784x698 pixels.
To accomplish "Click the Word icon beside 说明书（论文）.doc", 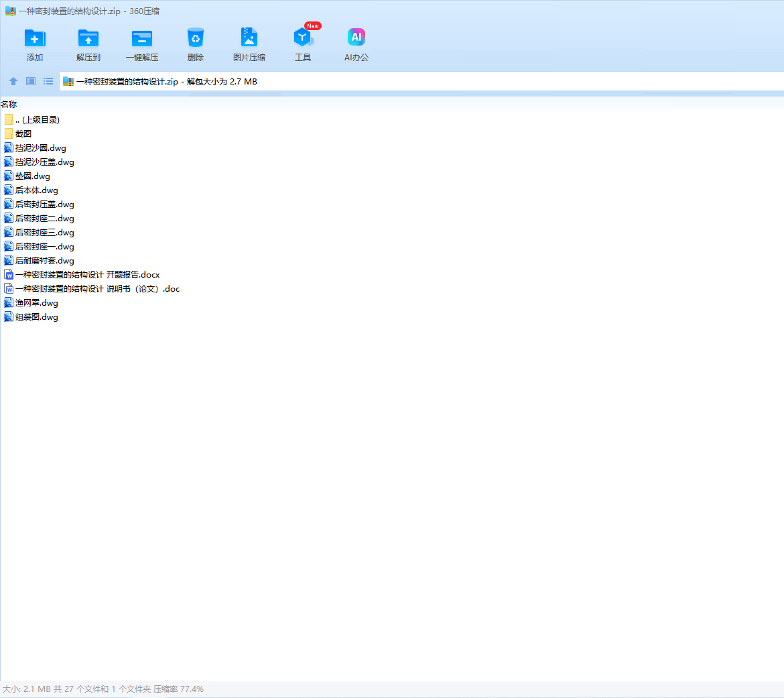I will (x=9, y=289).
